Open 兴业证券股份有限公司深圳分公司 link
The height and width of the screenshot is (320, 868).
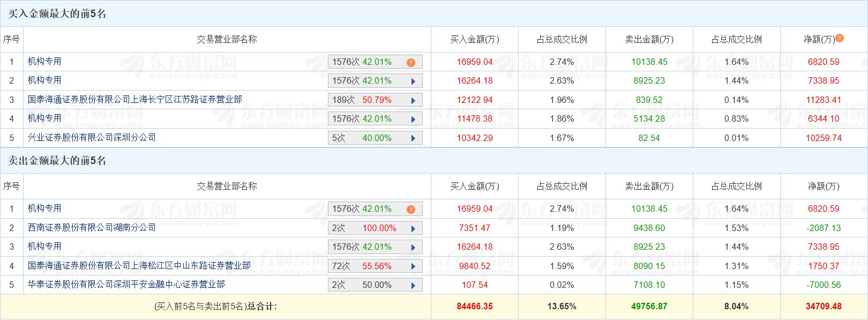pos(92,138)
